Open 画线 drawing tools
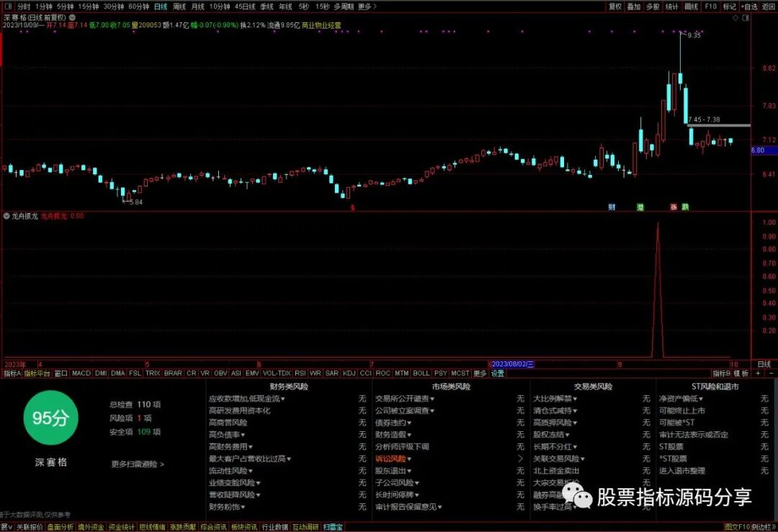Screen dimensions: 778x532 (x=691, y=6)
